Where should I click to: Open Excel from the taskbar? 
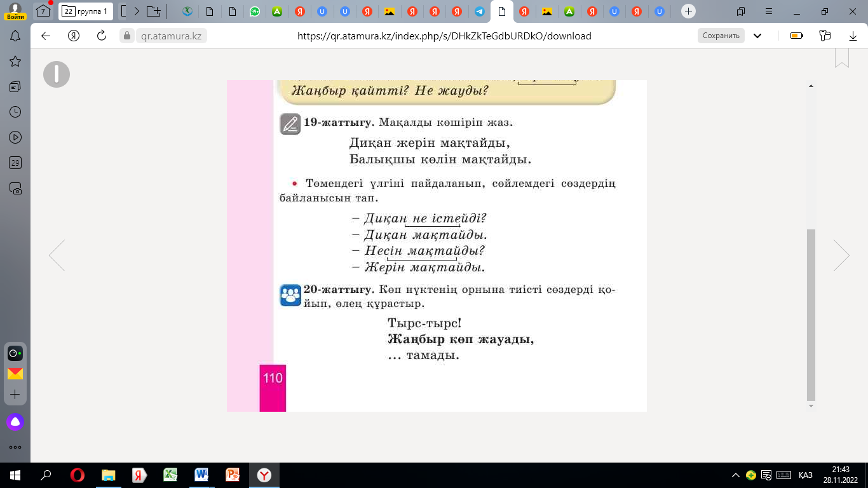[170, 475]
